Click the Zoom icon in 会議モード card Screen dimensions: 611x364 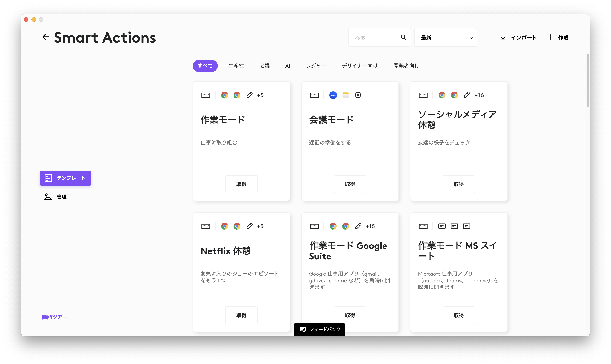(333, 95)
